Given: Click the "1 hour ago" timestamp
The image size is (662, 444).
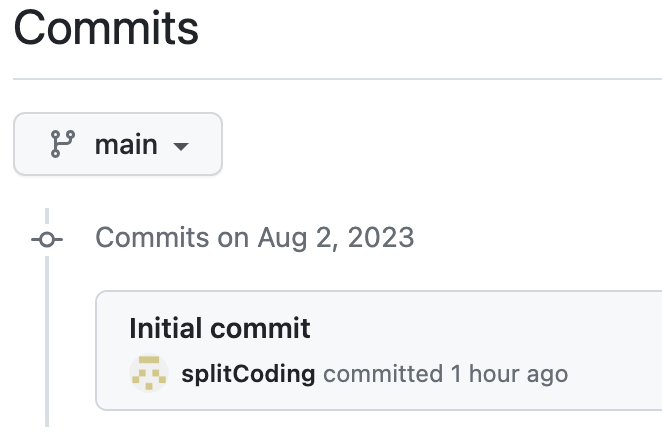Looking at the screenshot, I should 509,374.
